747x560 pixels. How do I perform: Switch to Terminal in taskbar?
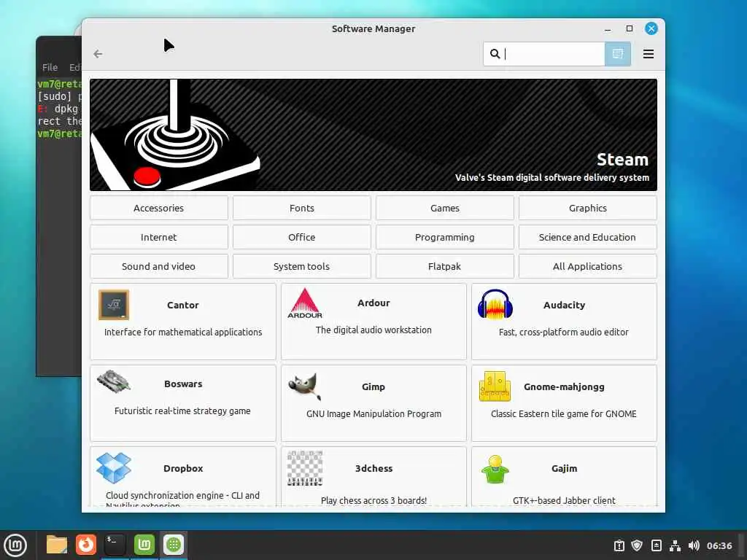coord(115,545)
